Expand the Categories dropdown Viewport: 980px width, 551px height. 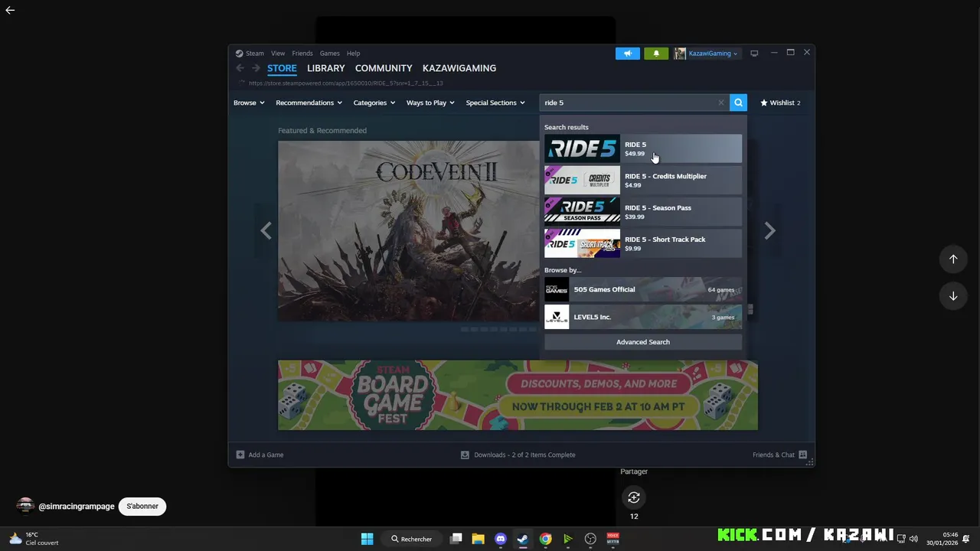click(374, 103)
